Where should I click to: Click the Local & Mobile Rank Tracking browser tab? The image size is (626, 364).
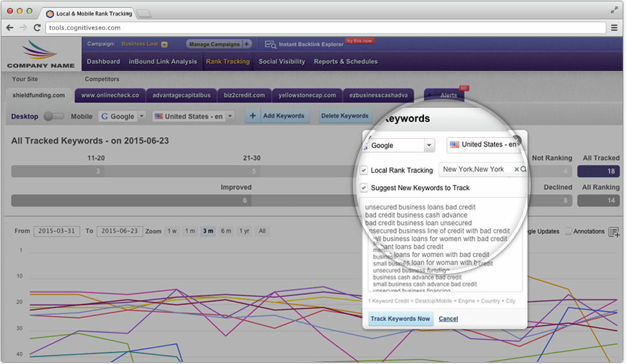coord(89,14)
